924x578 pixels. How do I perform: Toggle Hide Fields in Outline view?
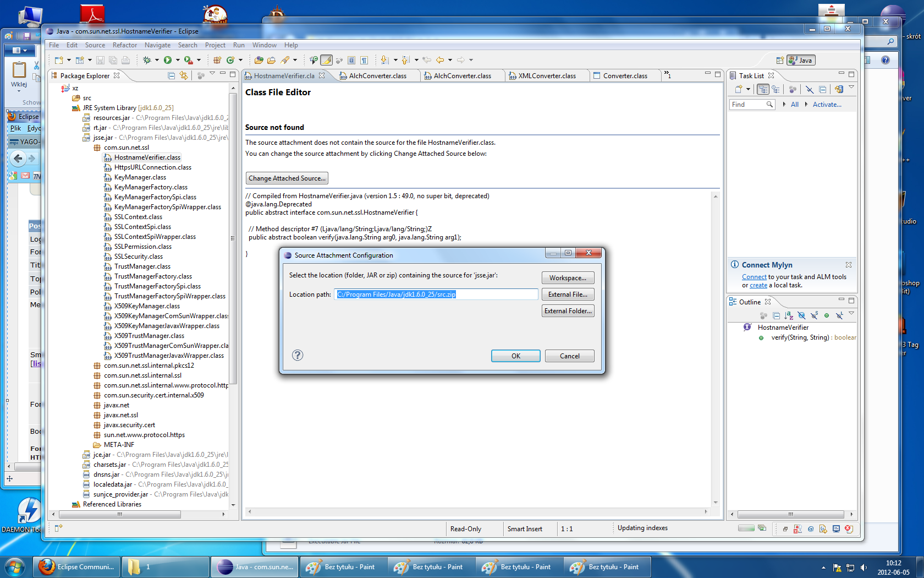point(801,315)
